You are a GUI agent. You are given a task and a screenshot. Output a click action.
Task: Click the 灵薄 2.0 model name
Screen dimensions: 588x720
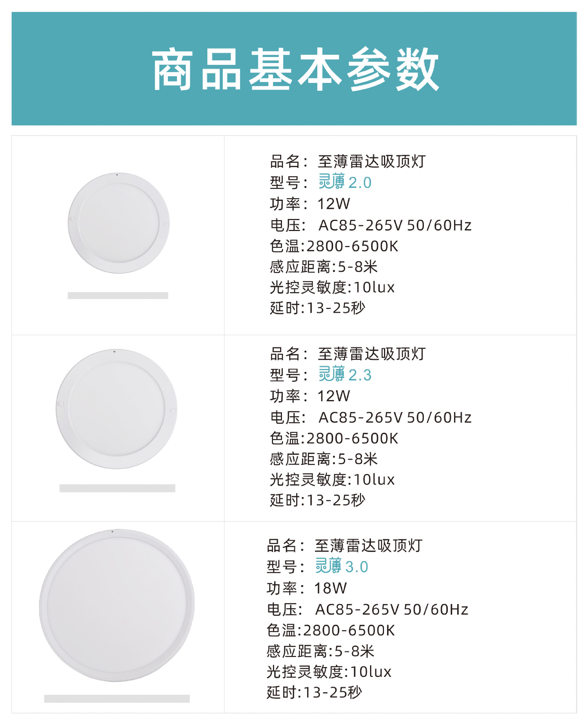tap(345, 182)
